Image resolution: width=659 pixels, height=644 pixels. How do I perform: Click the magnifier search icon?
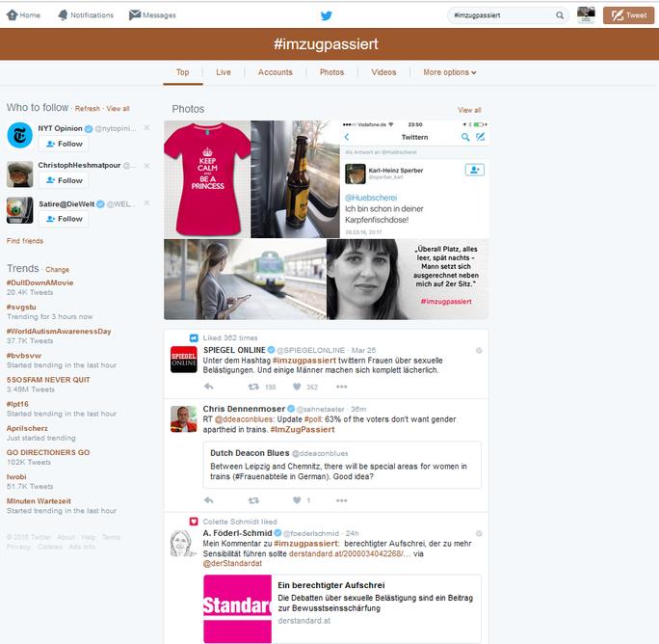coord(560,15)
